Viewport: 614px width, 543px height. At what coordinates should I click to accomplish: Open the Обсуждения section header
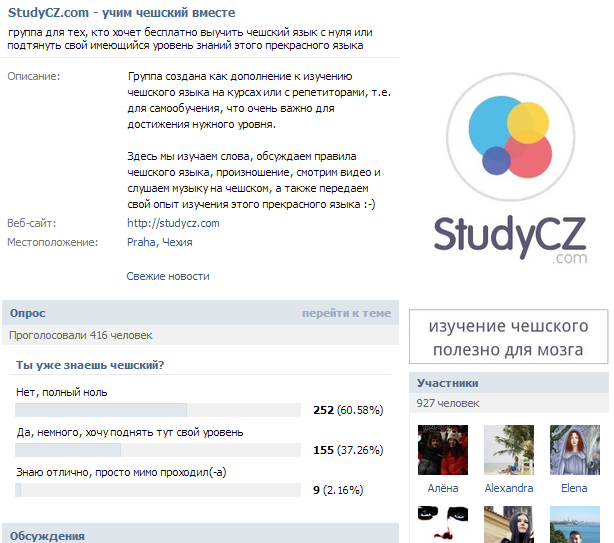point(200,534)
